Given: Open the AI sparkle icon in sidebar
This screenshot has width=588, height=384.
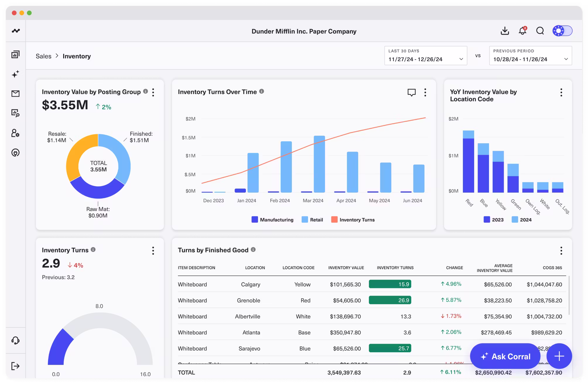Looking at the screenshot, I should click(x=16, y=74).
